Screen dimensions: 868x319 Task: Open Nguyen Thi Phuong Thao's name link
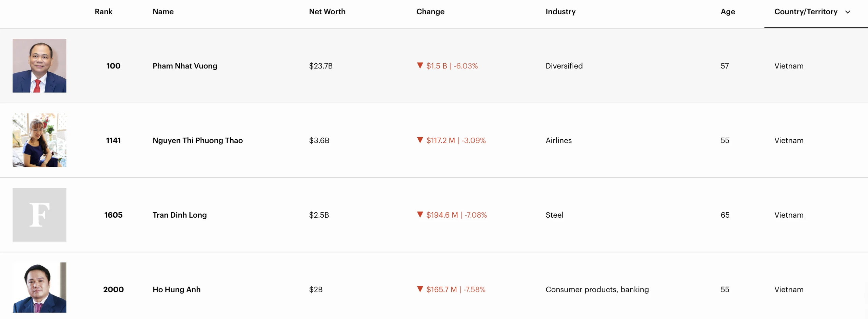click(x=198, y=140)
